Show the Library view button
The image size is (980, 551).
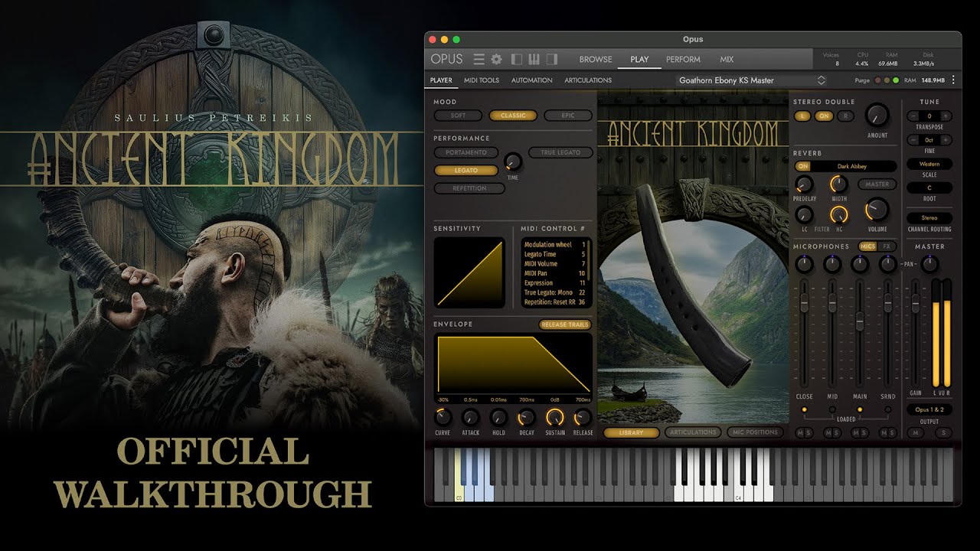click(631, 432)
